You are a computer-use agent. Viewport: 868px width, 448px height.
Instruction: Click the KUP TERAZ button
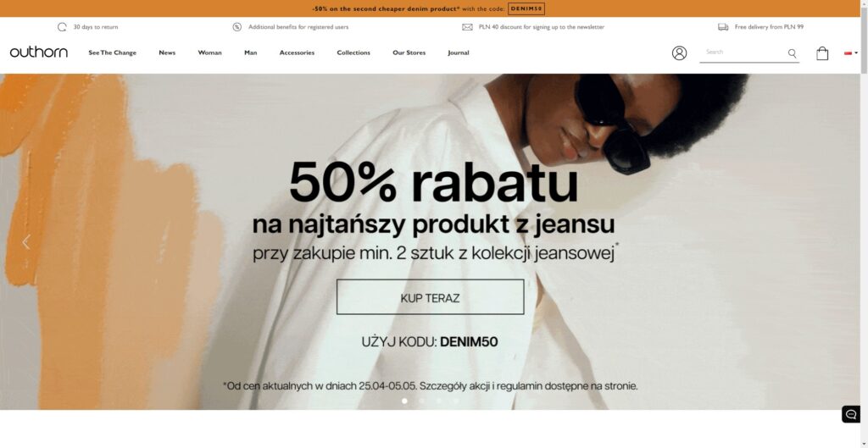point(430,297)
